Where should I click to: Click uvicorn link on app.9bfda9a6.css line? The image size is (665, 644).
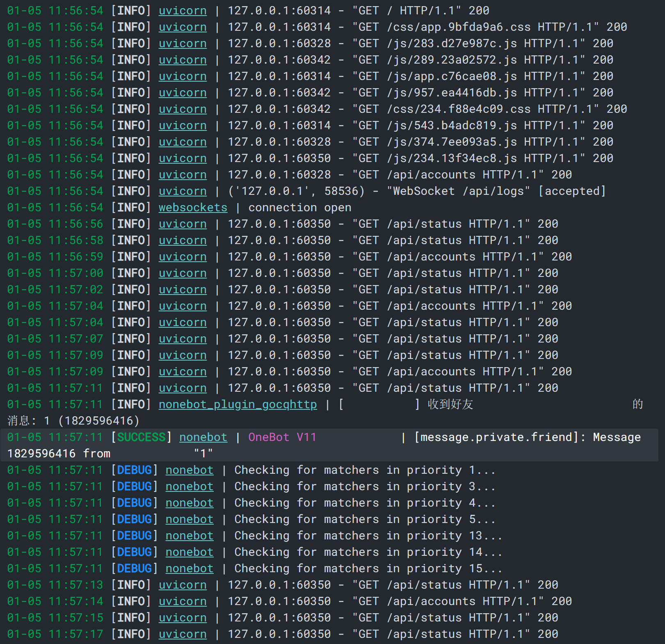click(x=183, y=27)
